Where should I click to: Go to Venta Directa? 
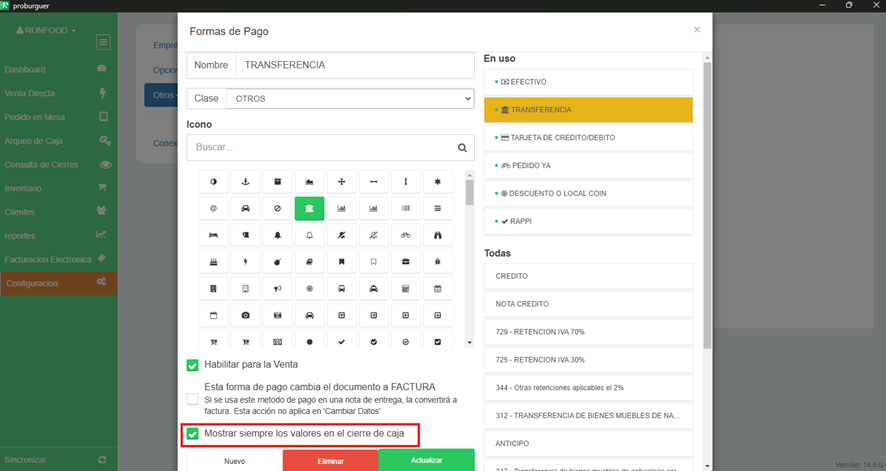click(x=57, y=93)
